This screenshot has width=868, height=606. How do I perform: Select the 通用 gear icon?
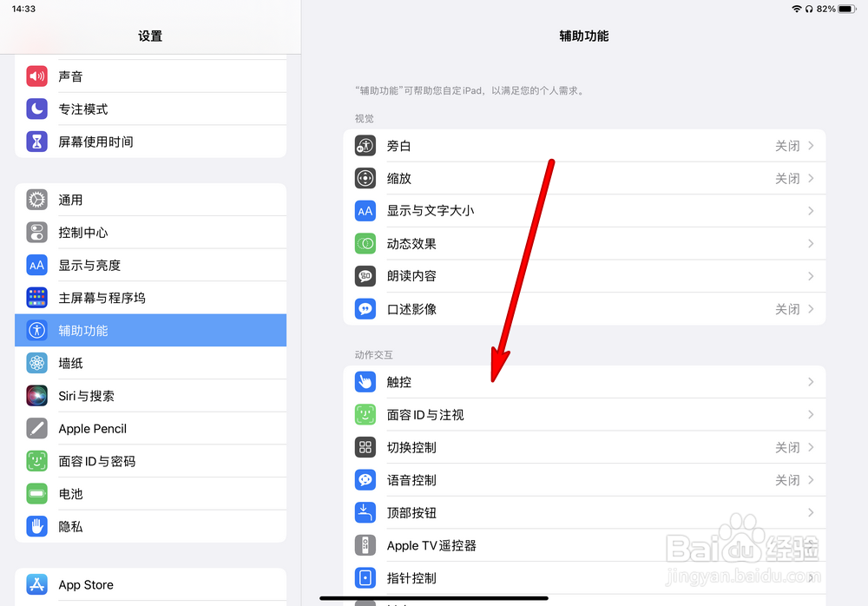[x=36, y=200]
